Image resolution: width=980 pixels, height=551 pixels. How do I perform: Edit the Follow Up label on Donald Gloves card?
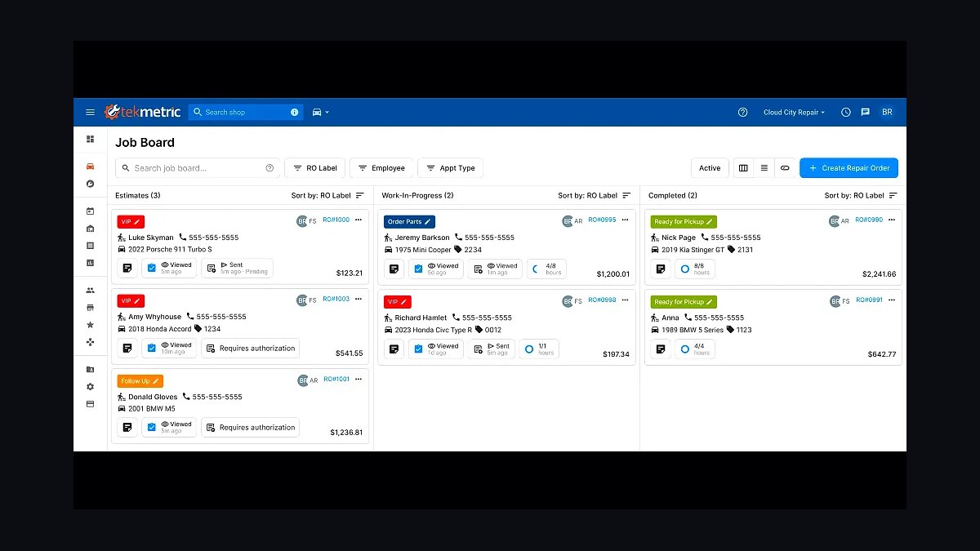tap(140, 381)
